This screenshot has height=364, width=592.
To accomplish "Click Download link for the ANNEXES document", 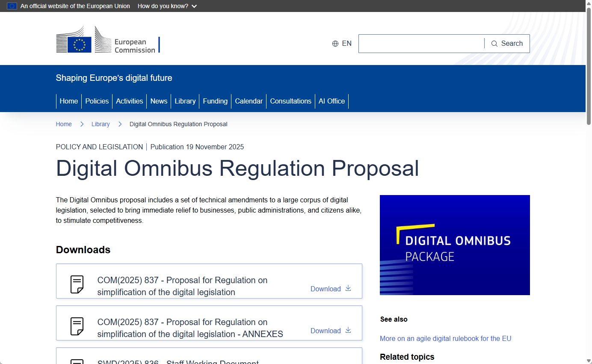I will [x=326, y=331].
